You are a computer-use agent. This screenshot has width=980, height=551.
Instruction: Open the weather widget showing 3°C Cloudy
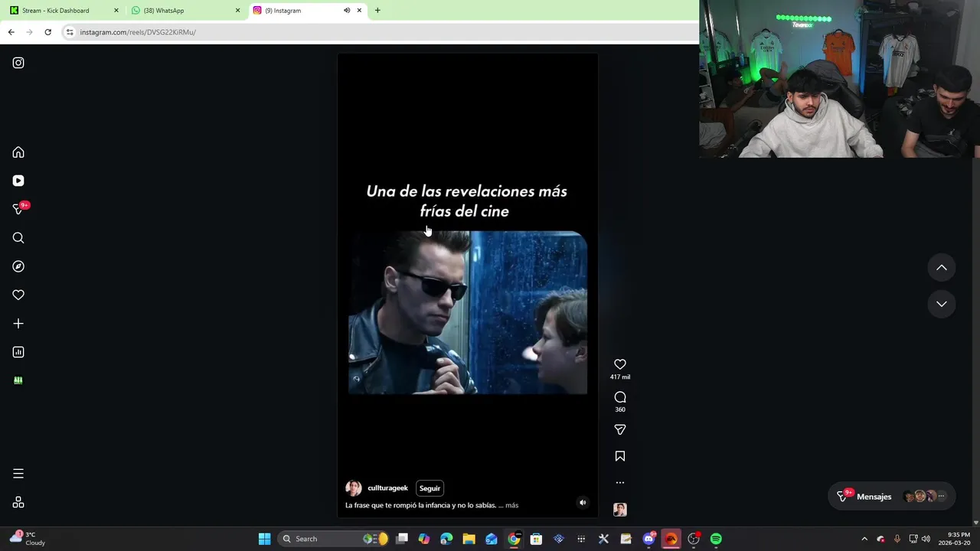pos(28,539)
